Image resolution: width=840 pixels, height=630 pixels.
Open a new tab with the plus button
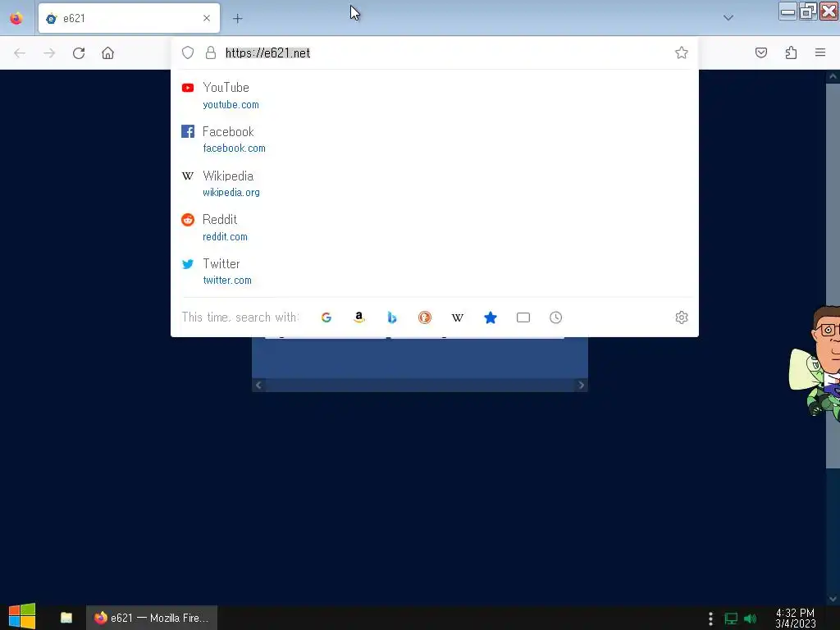tap(237, 19)
